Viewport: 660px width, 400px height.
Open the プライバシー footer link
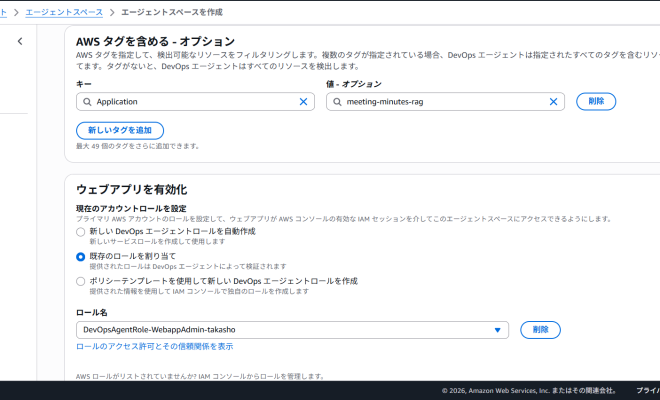pos(647,390)
